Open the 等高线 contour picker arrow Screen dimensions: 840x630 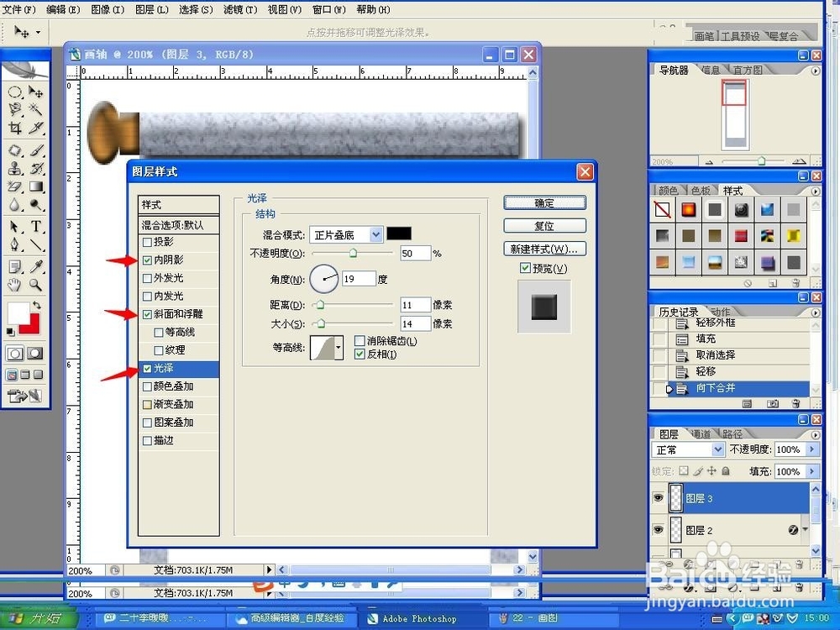(339, 348)
